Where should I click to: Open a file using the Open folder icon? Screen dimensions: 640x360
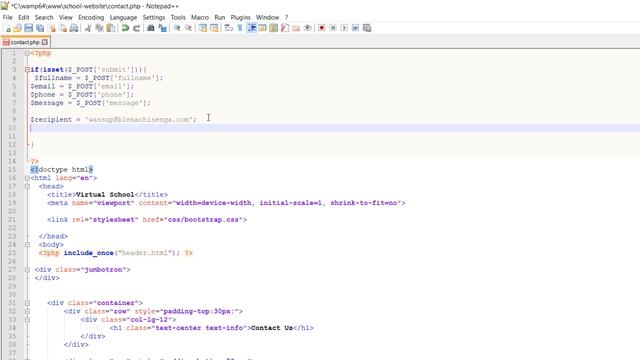pos(17,28)
